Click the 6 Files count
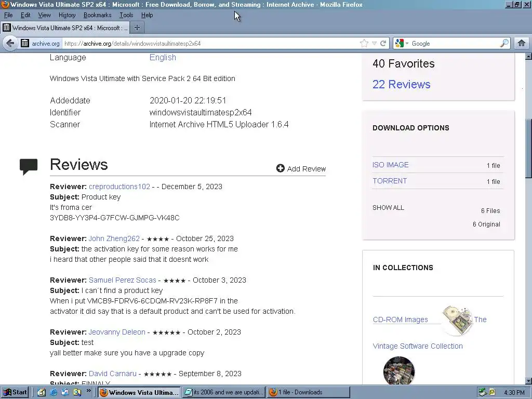The height and width of the screenshot is (399, 532). 490,211
